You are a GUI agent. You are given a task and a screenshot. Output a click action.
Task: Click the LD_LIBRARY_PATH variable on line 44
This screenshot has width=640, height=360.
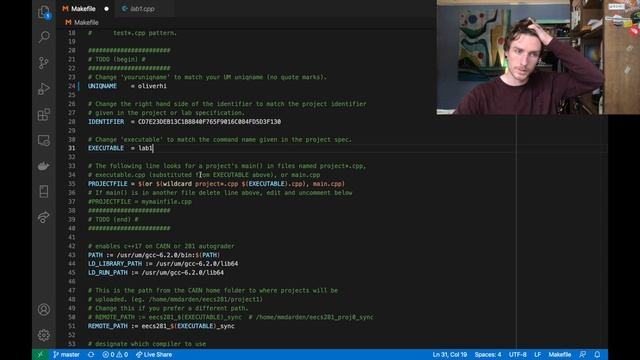click(115, 264)
